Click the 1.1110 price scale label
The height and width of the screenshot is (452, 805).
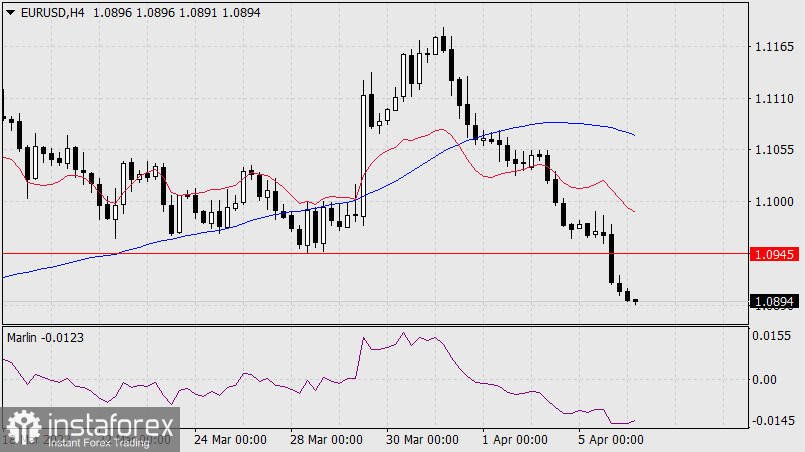coord(774,98)
